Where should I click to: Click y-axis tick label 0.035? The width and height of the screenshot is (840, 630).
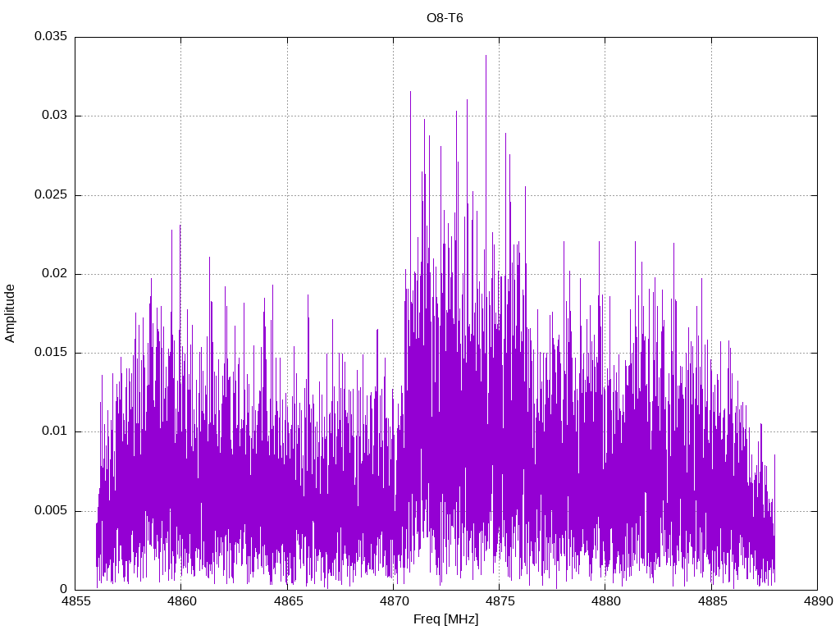pos(51,36)
